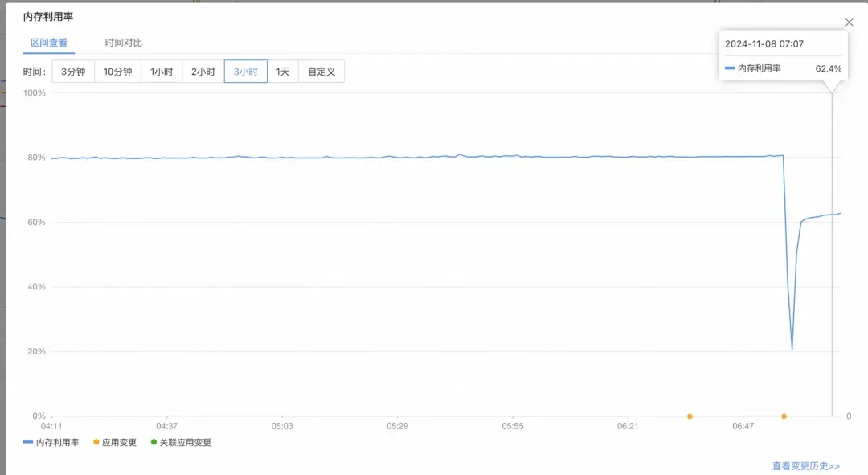This screenshot has height=475, width=868.
Task: Switch to the 区间查看 tab
Action: point(49,43)
